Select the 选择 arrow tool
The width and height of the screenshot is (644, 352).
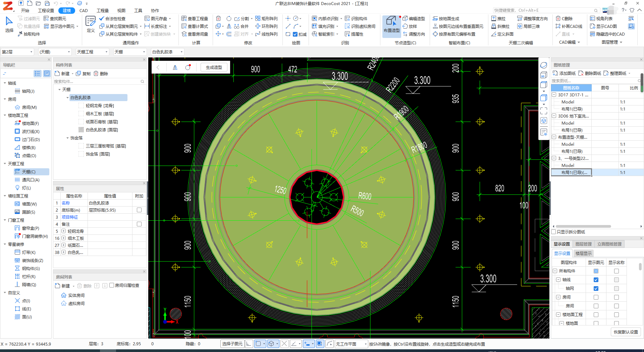tap(9, 24)
